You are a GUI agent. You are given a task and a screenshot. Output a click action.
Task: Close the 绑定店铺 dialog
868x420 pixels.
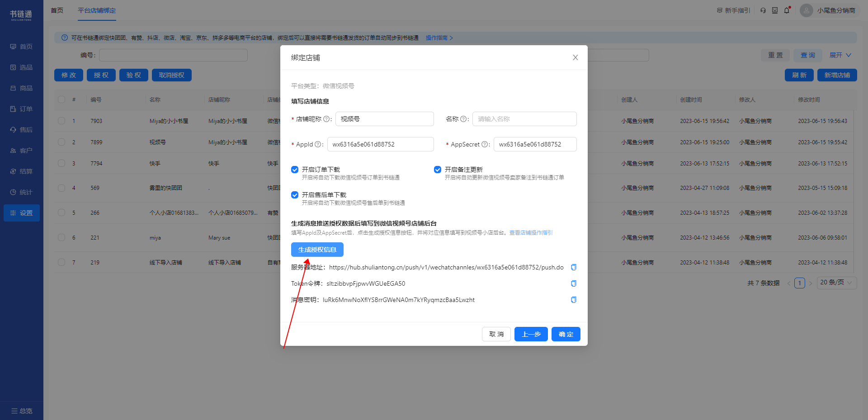[576, 57]
